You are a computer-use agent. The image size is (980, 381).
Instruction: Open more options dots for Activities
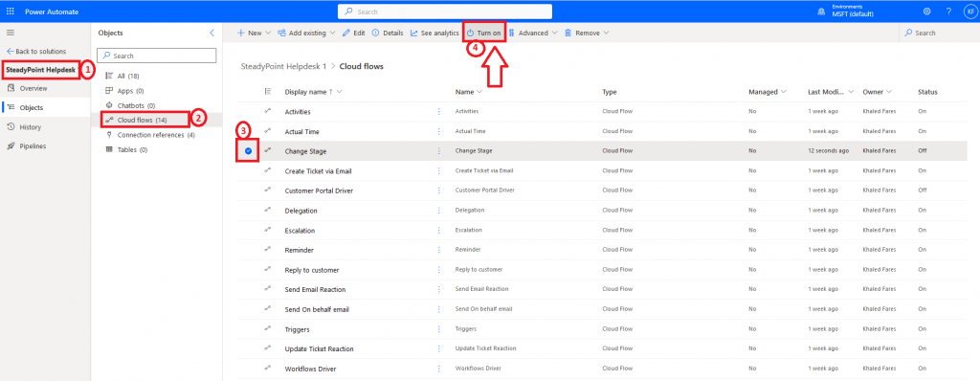coord(438,111)
